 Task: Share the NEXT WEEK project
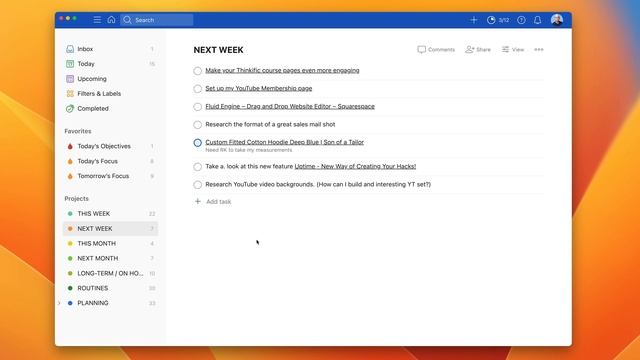point(478,49)
